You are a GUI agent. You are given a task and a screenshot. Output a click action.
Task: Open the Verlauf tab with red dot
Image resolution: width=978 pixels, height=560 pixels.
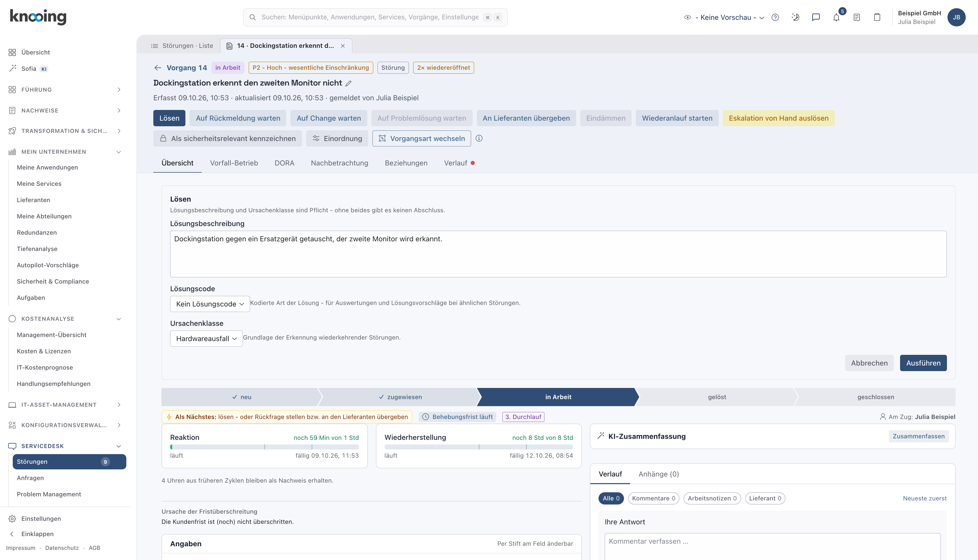point(459,163)
